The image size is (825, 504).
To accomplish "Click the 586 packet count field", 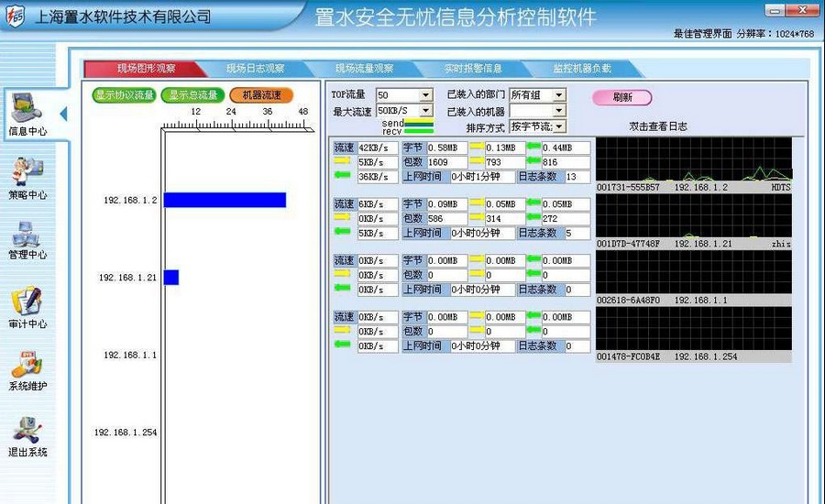I will pos(446,218).
